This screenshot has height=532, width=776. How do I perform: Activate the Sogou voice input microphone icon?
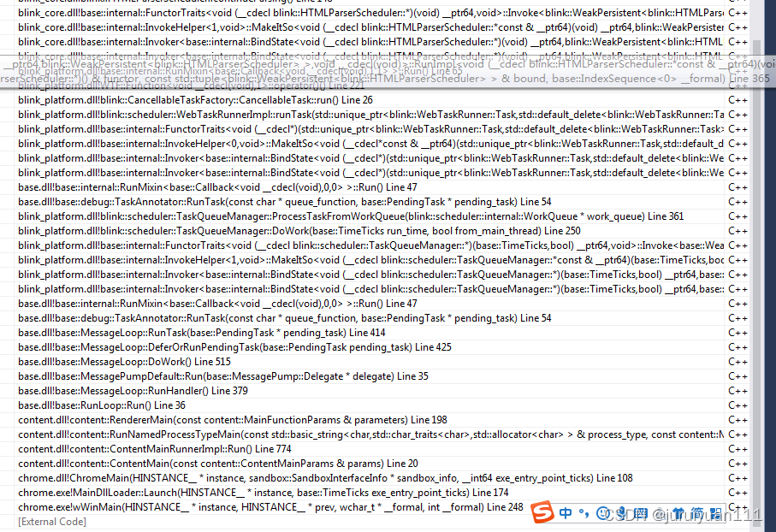coord(621,512)
